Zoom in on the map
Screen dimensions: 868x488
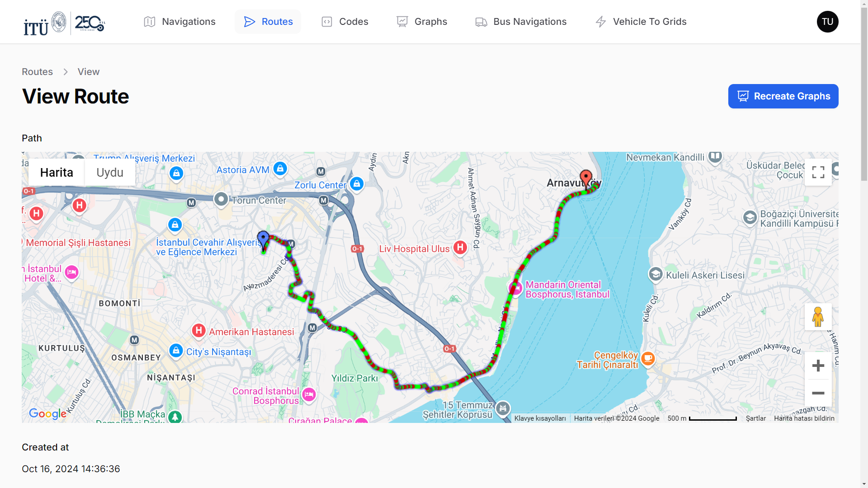click(818, 366)
